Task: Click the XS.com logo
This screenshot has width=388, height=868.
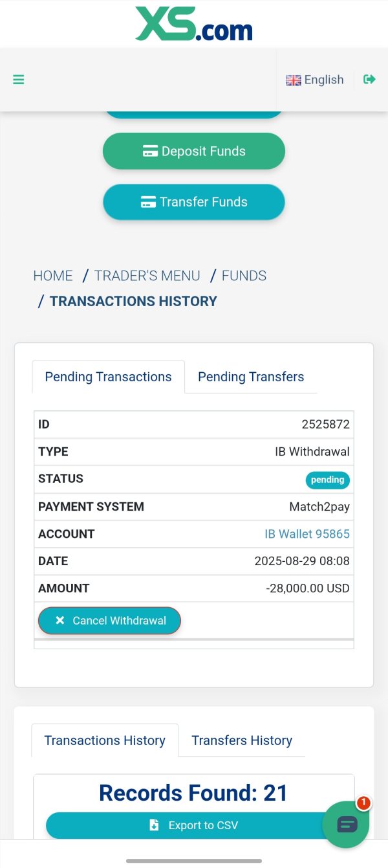Action: [194, 24]
